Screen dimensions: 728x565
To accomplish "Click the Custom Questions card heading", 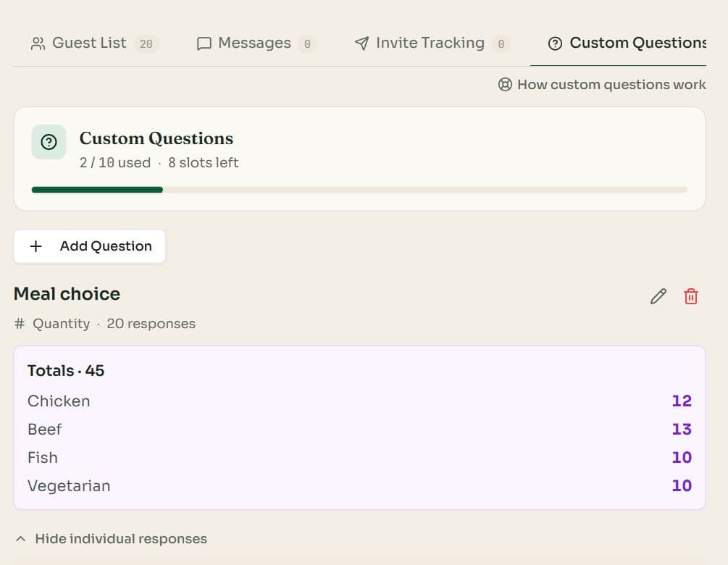I will pos(156,138).
